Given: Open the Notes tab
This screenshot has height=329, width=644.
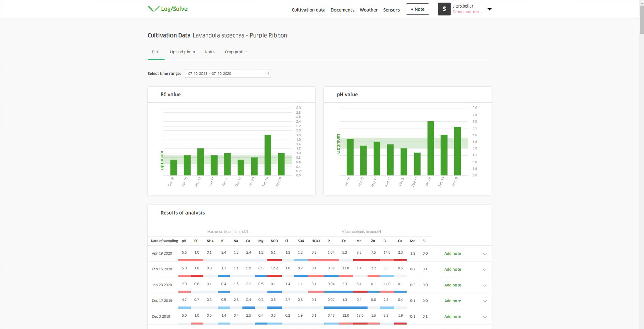Looking at the screenshot, I should click(210, 52).
